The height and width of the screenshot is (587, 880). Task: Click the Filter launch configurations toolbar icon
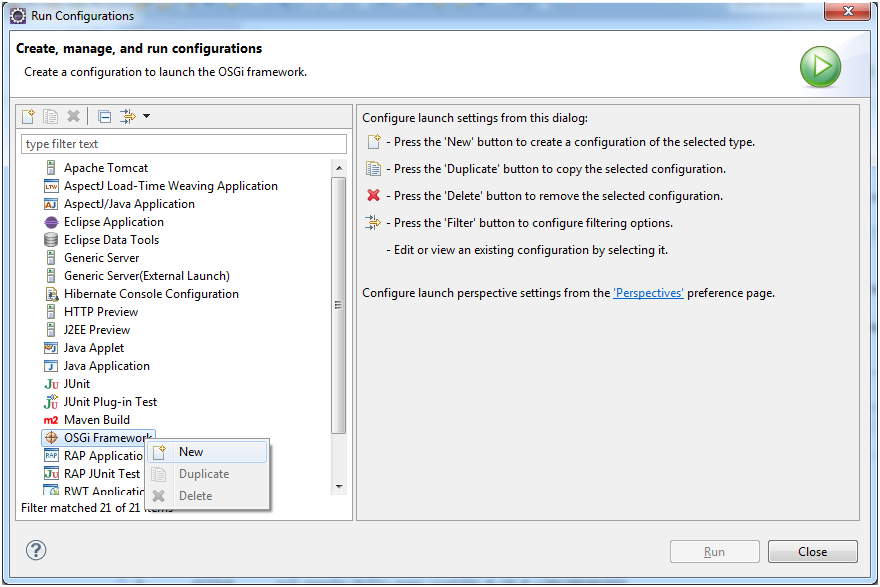tap(127, 116)
